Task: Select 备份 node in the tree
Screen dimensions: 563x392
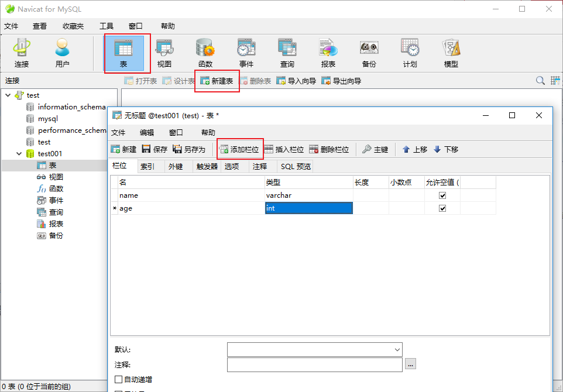Action: tap(50, 235)
